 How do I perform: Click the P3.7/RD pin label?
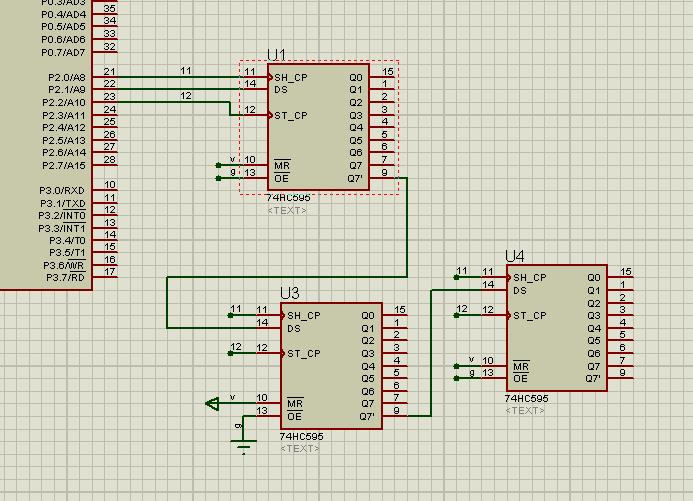tap(65, 278)
